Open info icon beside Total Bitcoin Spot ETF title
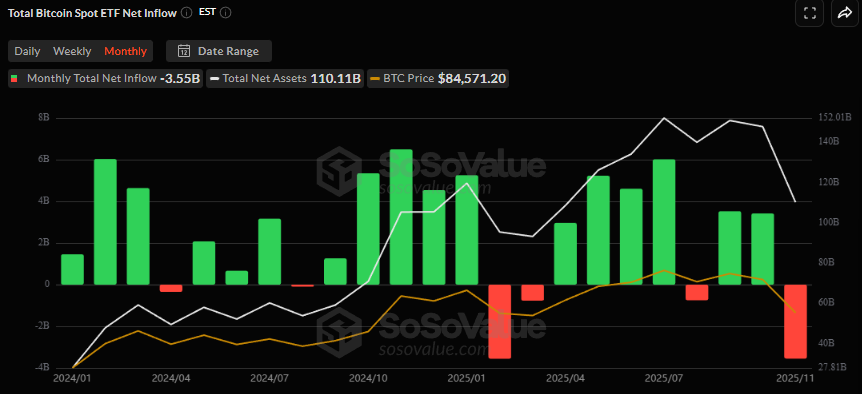Screen dimensions: 862x394 click(x=186, y=12)
